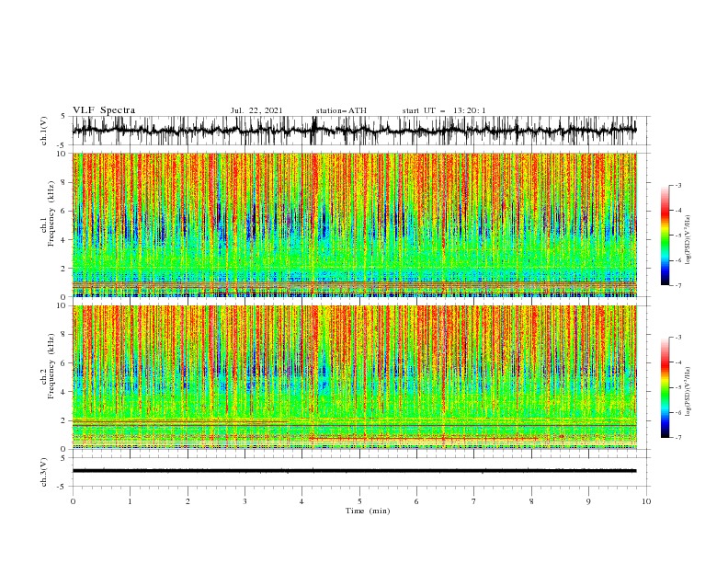Click the upper log(PSD) colorbar label
728x563 pixels.
(x=688, y=239)
